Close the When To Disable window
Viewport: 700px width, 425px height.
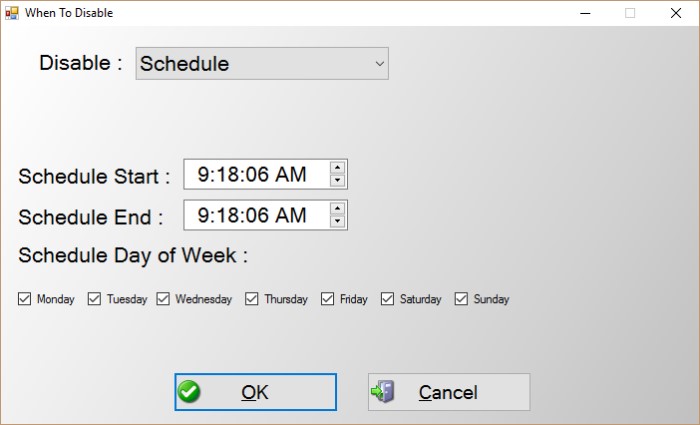pyautogui.click(x=676, y=13)
